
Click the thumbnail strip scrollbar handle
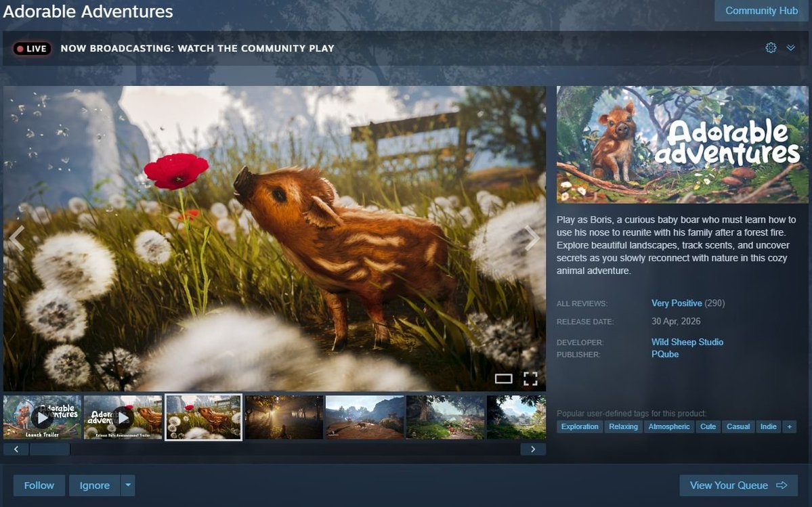point(49,449)
